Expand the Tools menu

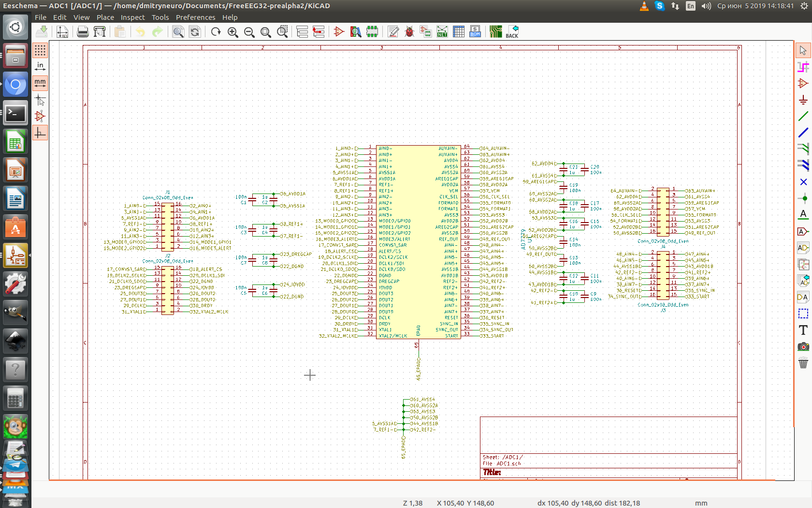click(160, 17)
